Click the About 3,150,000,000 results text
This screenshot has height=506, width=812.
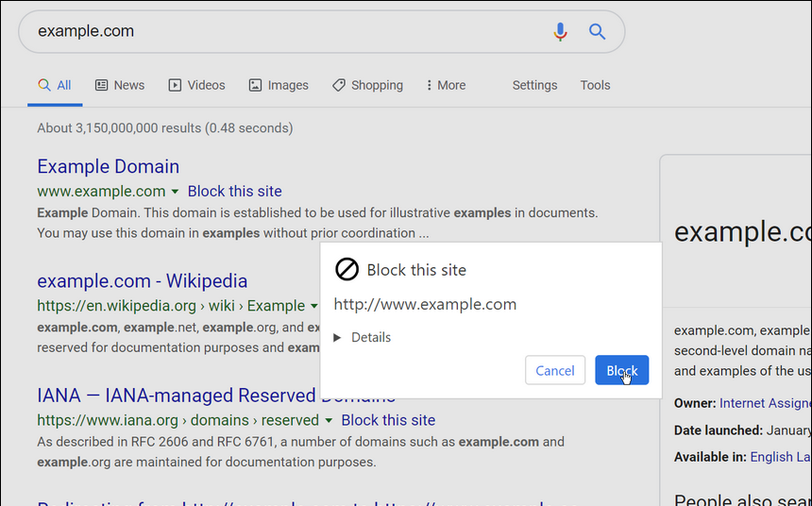(x=165, y=128)
